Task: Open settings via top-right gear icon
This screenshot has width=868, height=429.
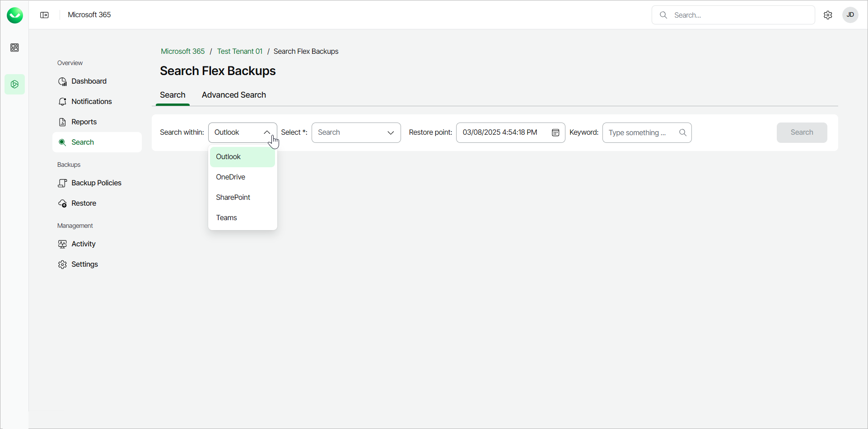Action: pyautogui.click(x=828, y=15)
